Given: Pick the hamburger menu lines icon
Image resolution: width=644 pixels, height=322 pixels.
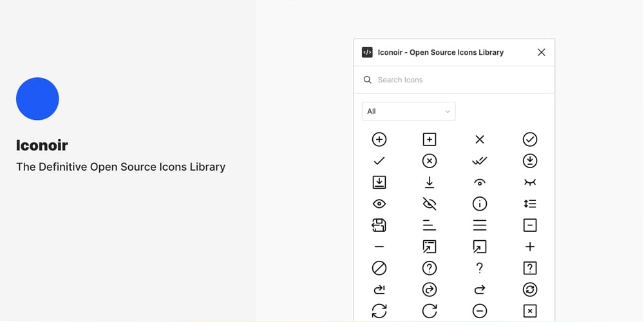Looking at the screenshot, I should pyautogui.click(x=480, y=225).
